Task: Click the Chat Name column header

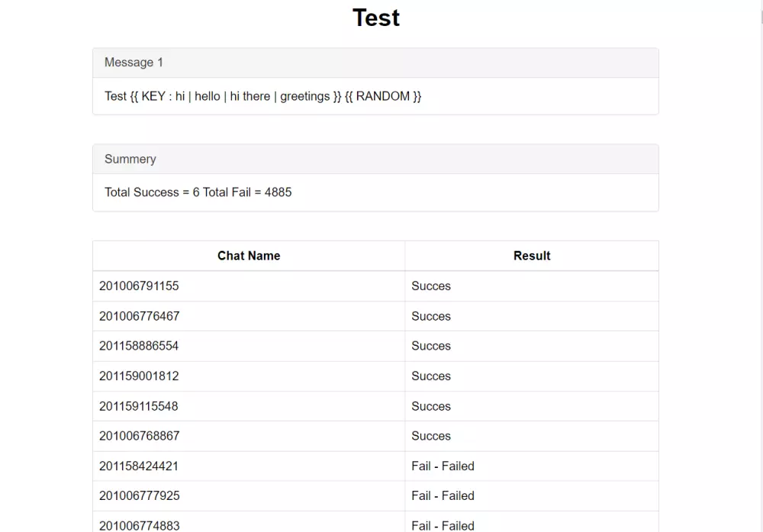Action: 249,256
